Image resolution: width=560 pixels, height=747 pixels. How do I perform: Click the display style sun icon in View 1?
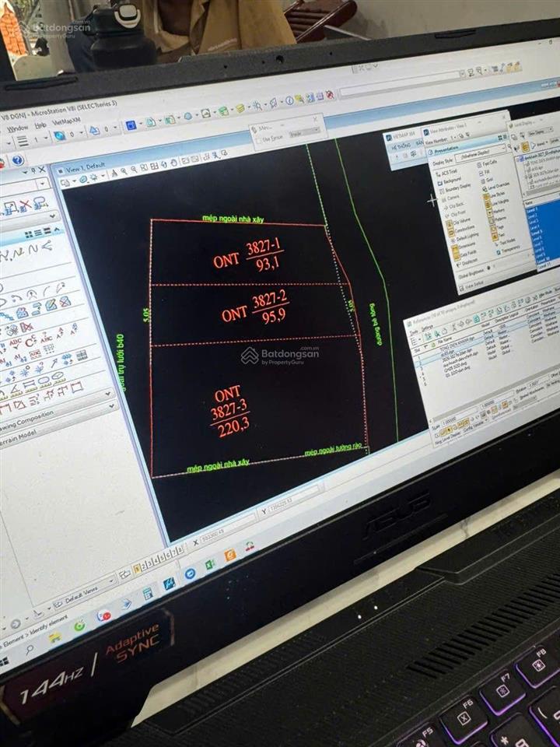(x=94, y=177)
